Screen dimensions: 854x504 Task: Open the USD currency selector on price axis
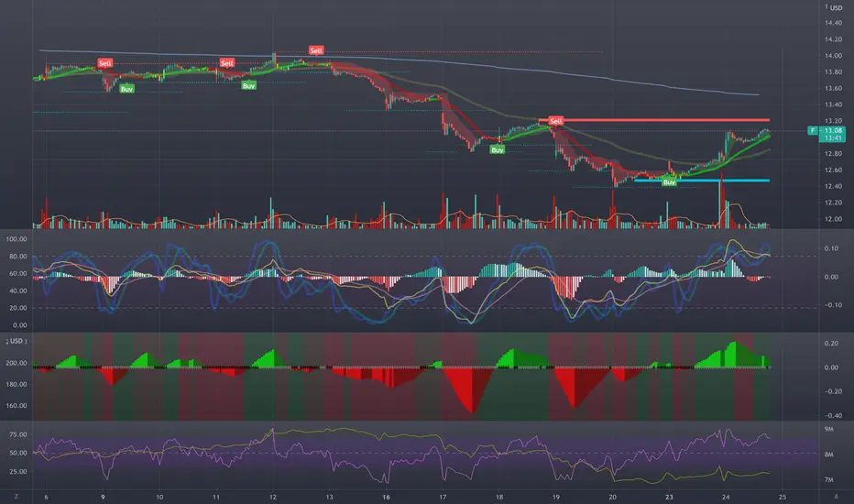tap(836, 7)
